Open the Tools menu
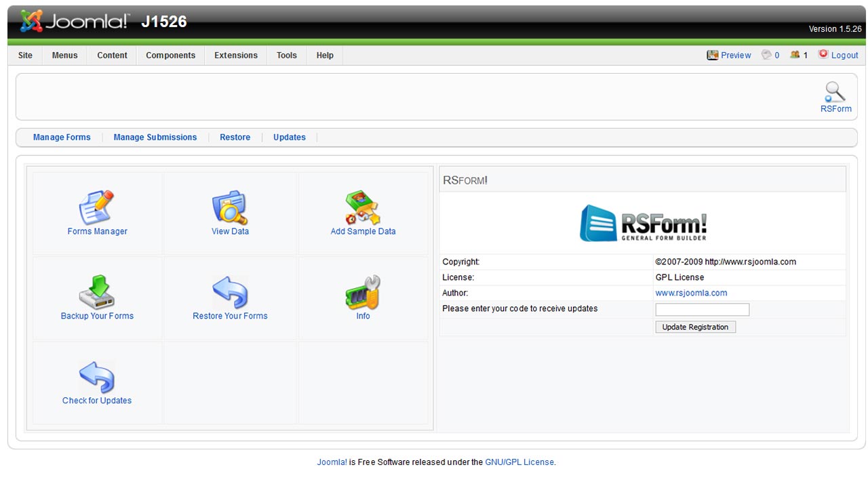Screen dimensions: 868x488 coord(286,56)
